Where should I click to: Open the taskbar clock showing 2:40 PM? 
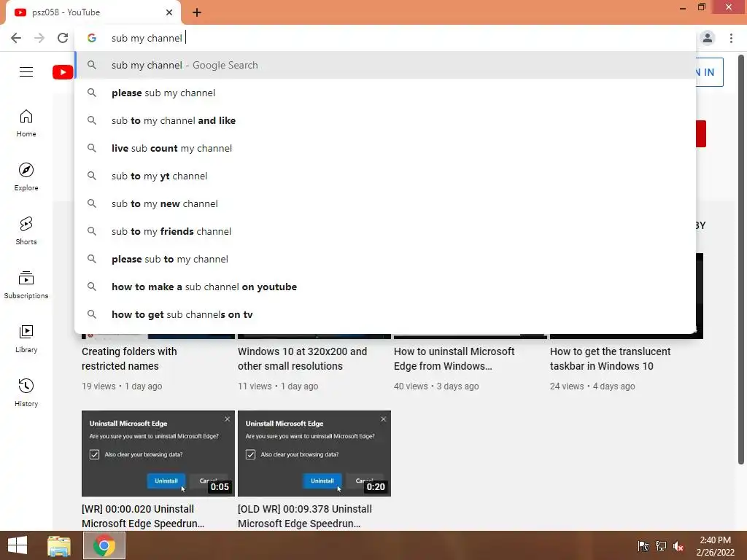715,546
